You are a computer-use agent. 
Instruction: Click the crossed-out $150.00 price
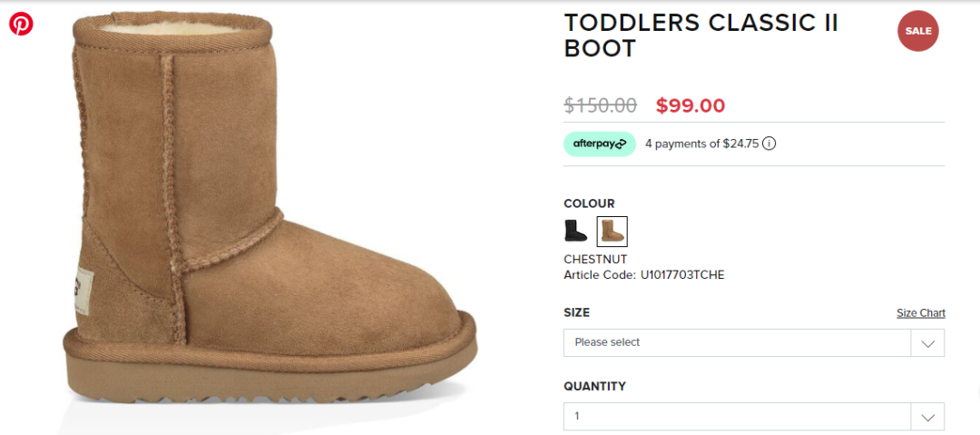tap(601, 105)
